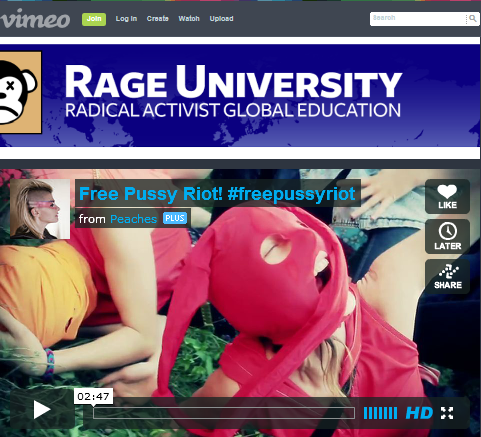481x437 pixels.
Task: Open the Upload menu item
Action: 221,19
